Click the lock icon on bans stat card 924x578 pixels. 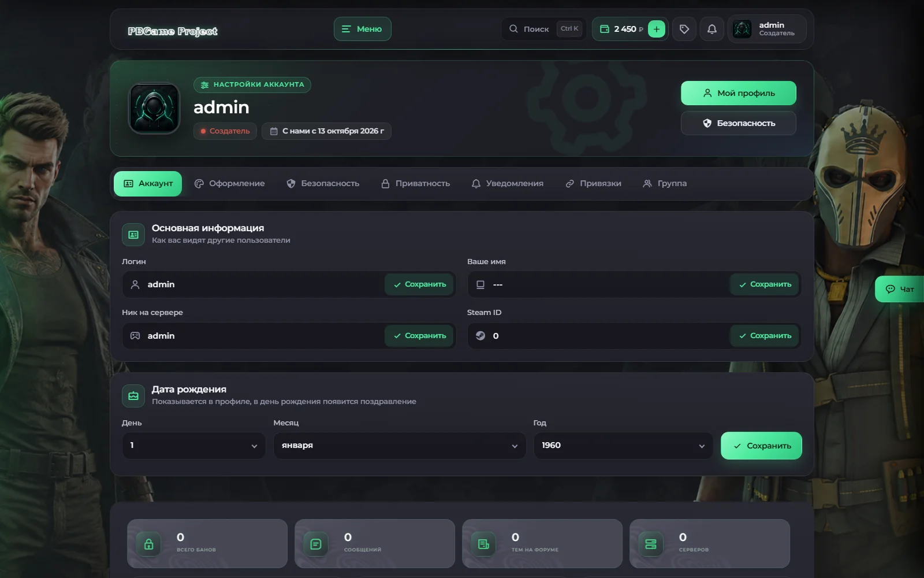(148, 544)
